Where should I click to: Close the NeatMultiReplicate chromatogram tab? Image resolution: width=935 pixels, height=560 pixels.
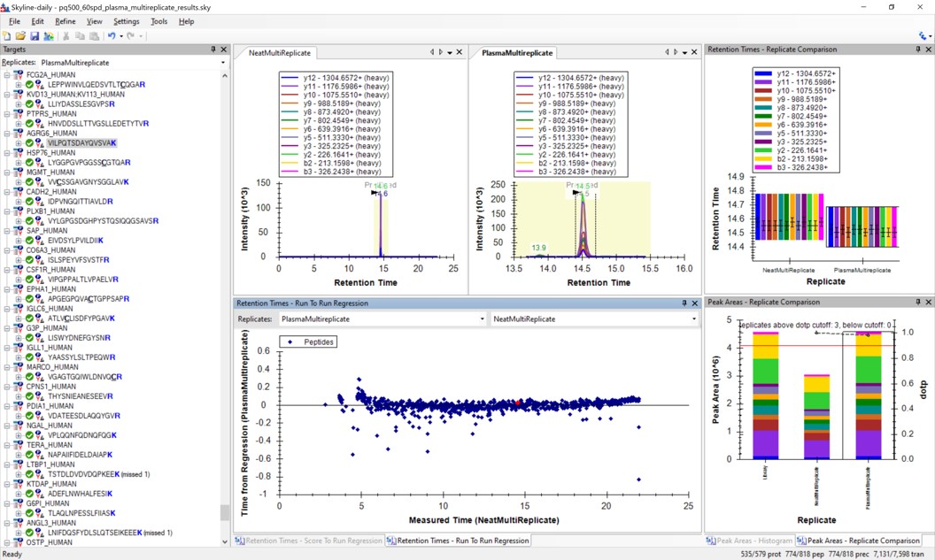pos(460,52)
